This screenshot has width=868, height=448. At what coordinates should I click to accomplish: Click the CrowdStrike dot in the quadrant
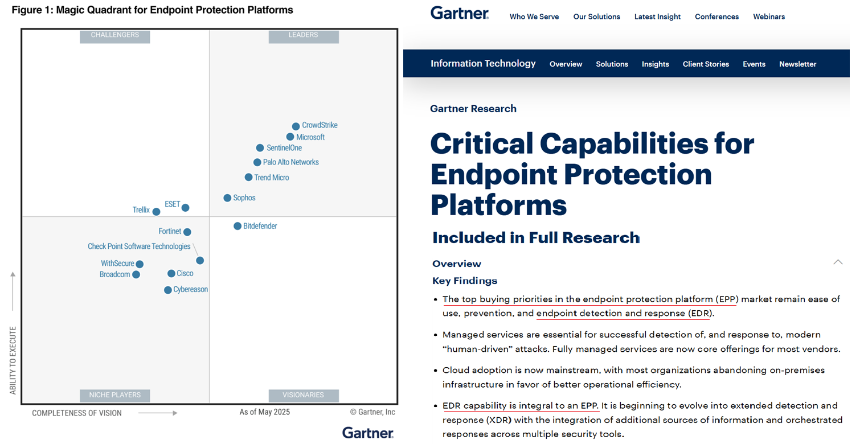pos(296,126)
